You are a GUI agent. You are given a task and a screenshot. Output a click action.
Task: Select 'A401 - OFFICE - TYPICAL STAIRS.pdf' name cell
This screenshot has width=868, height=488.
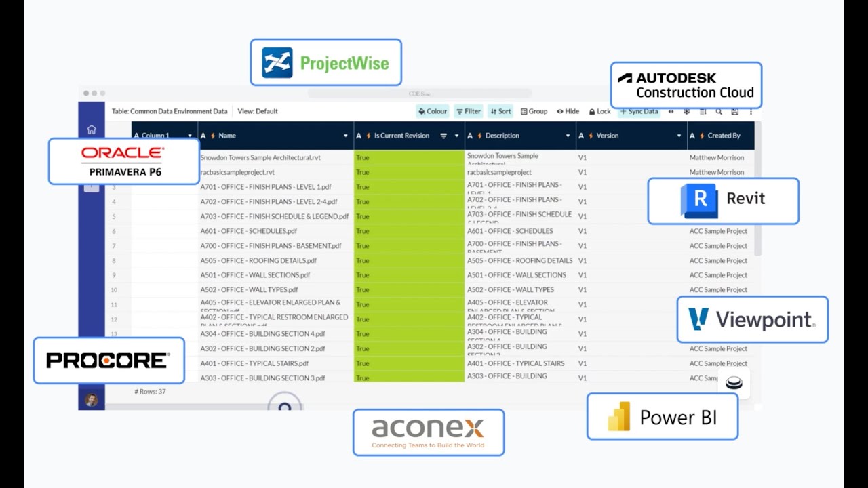(x=276, y=363)
